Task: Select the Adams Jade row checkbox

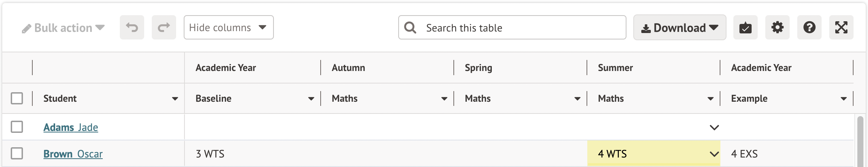Action: [x=17, y=127]
